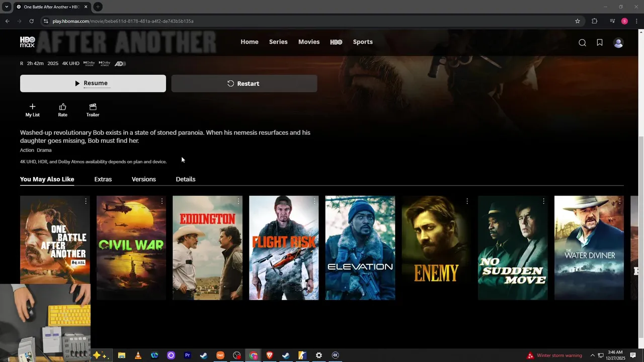Select the You May Also Like tab

pos(47,179)
